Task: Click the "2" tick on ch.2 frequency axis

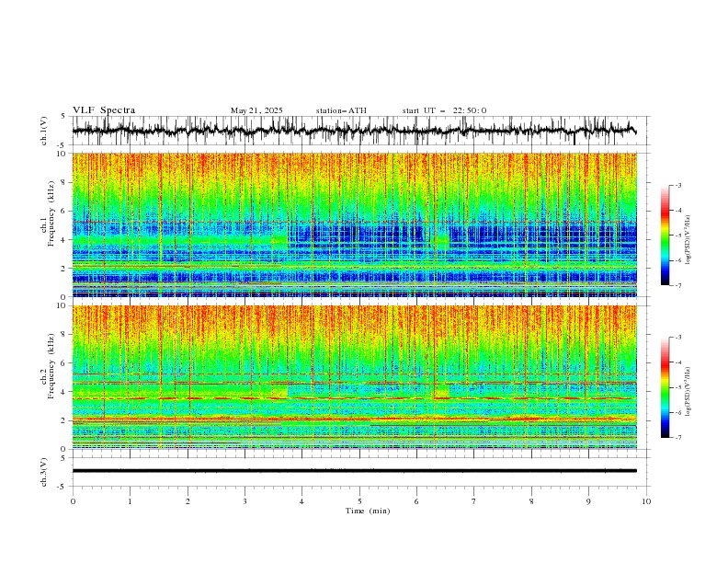Action: 63,420
